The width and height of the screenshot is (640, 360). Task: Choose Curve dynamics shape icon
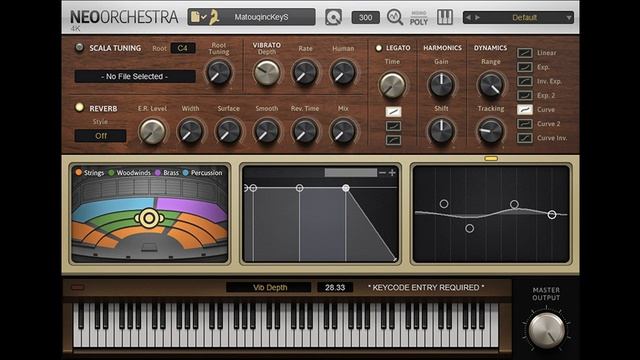[525, 109]
